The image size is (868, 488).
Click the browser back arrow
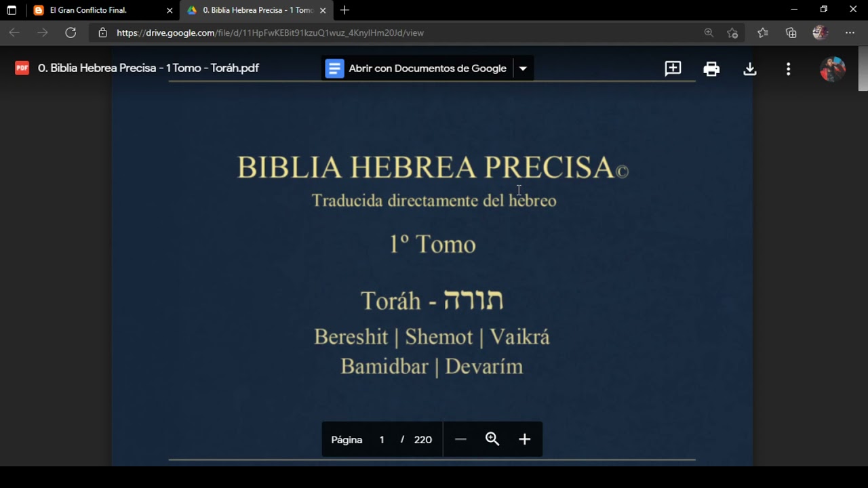pos(14,33)
